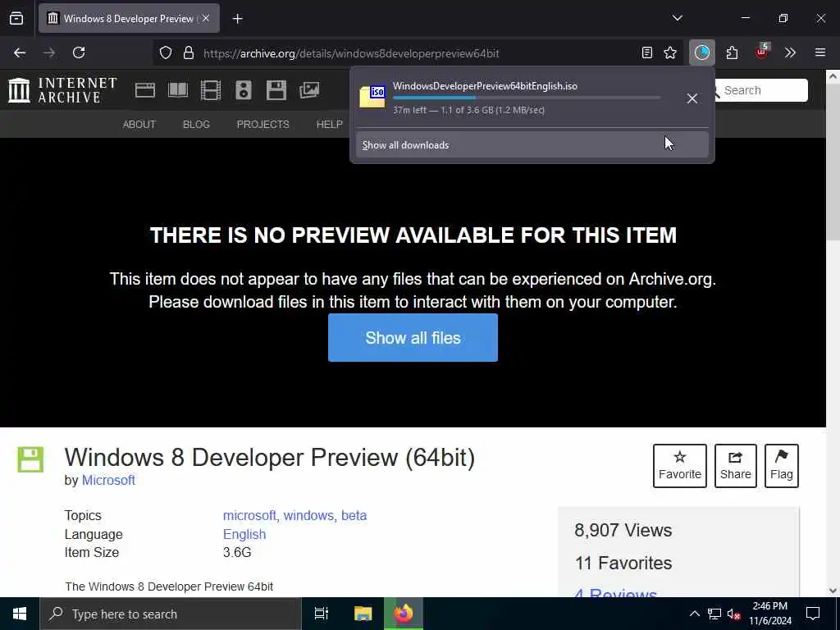Click the page vertical scrollbar thumb
The height and width of the screenshot is (630, 840).
click(833, 163)
